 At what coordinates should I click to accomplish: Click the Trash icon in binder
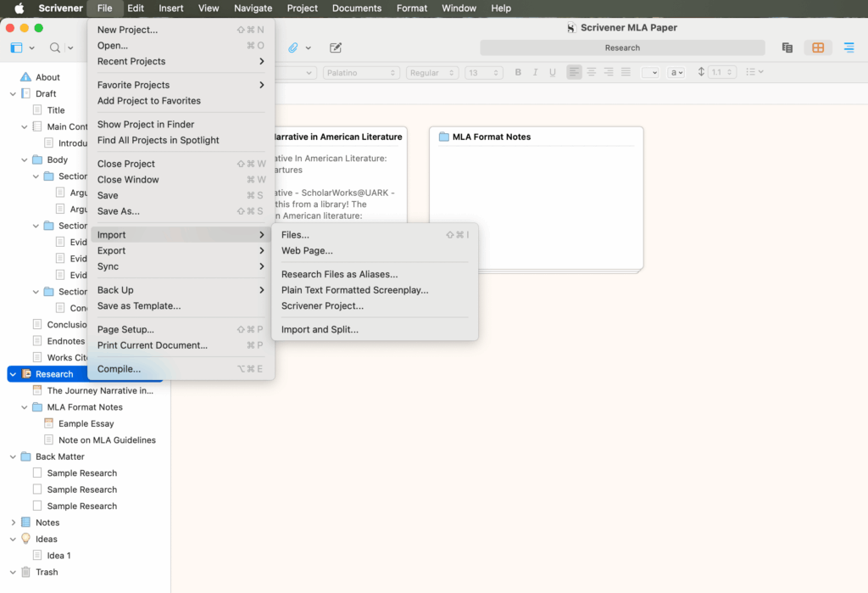(25, 572)
